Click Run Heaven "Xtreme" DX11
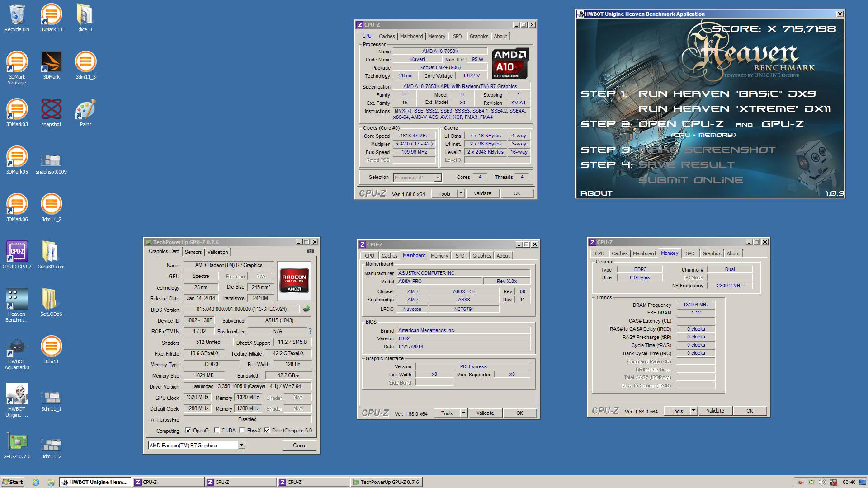 click(734, 109)
